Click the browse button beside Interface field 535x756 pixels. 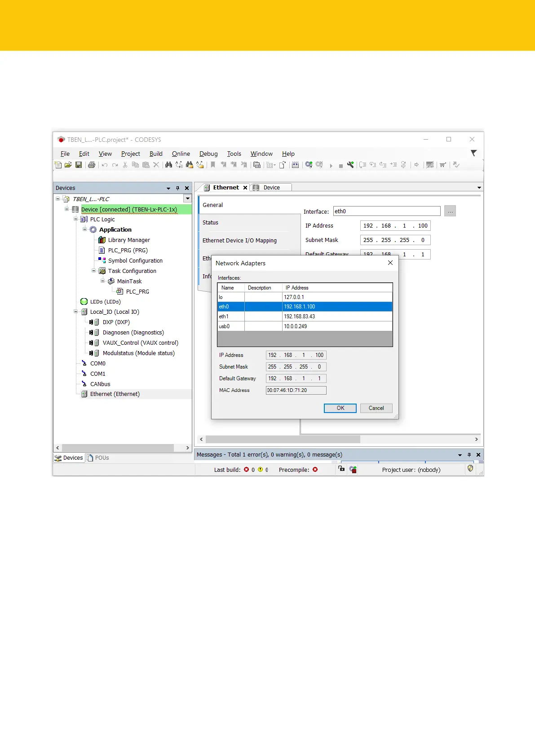450,211
